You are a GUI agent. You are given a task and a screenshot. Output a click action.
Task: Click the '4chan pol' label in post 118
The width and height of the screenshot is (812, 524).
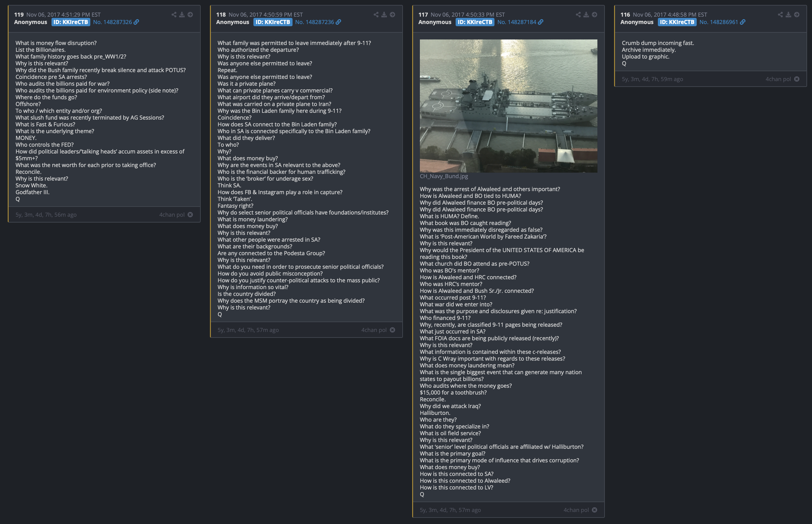pyautogui.click(x=374, y=330)
